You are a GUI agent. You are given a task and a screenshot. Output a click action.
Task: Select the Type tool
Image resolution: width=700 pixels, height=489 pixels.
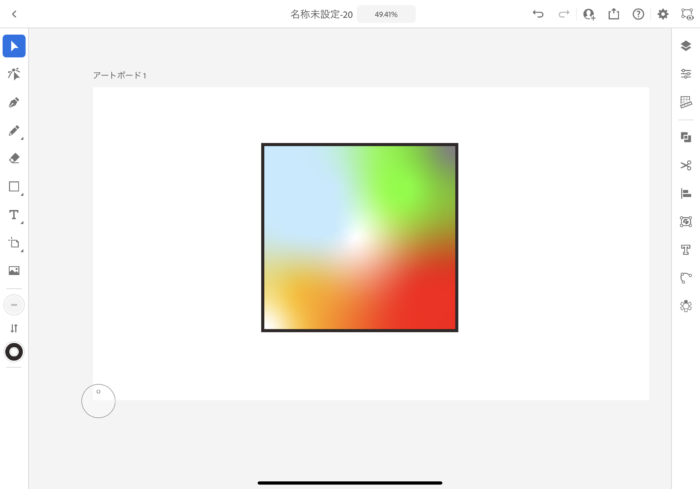14,215
